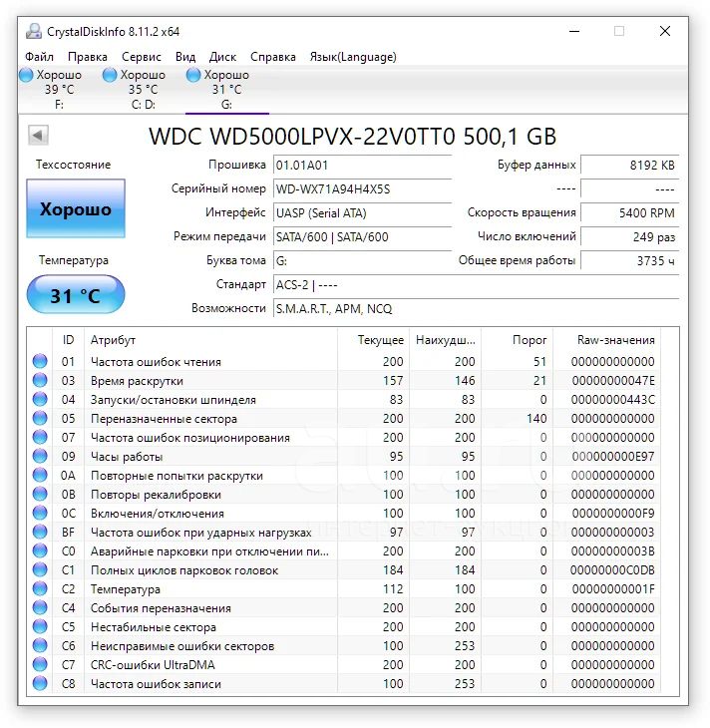710x728 pixels.
Task: Click the status icon for attribute C2
Action: click(x=40, y=588)
